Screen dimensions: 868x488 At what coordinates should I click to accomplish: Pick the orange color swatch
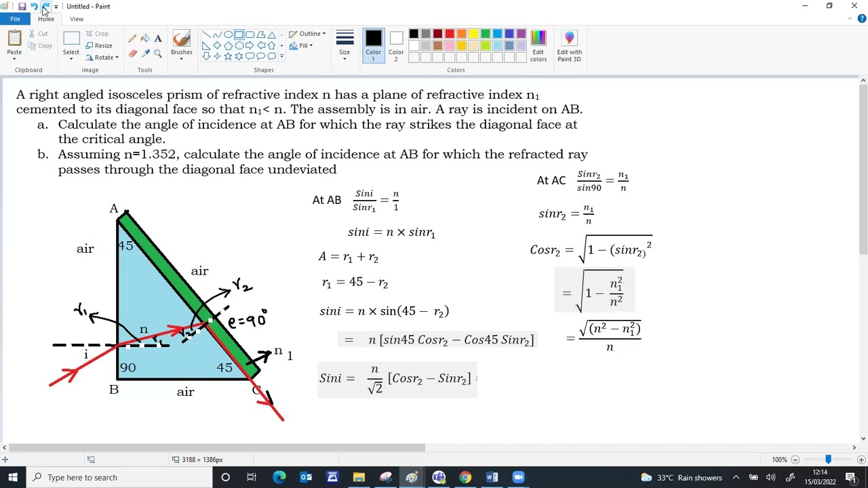(461, 34)
